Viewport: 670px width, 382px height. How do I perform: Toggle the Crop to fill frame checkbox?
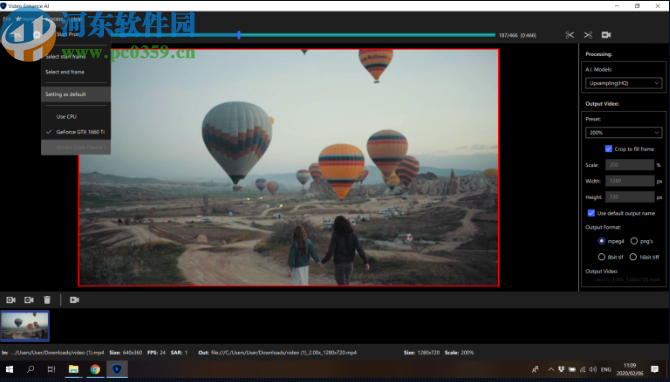tap(608, 149)
